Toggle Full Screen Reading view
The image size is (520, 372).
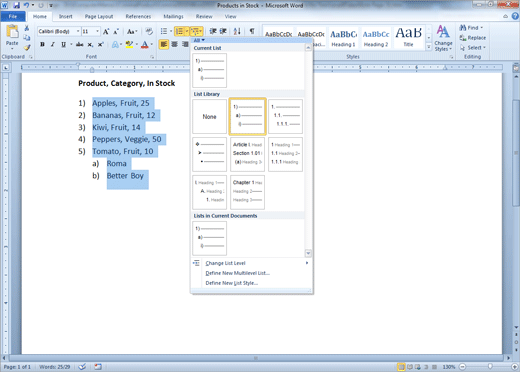(x=410, y=367)
